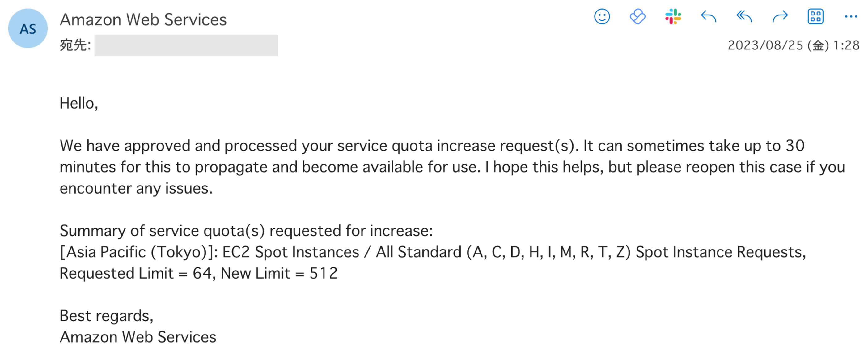Click the Best regards closing line
The height and width of the screenshot is (354, 868).
click(x=107, y=316)
